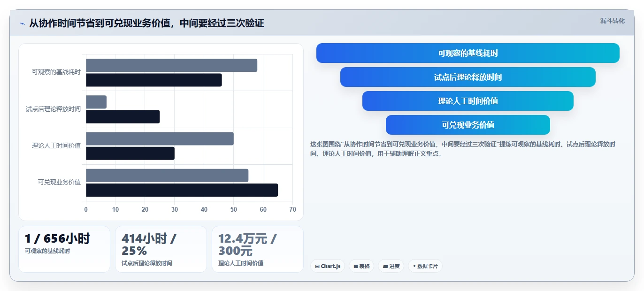The width and height of the screenshot is (644, 291).
Task: Click the dark bar for 试点后理论释放时间
Action: 123,116
